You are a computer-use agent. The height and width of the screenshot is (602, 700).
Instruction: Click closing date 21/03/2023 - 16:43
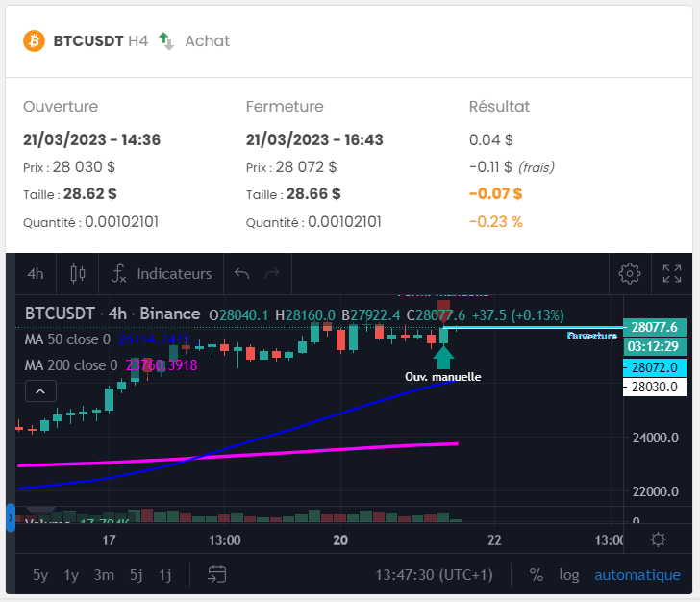pyautogui.click(x=314, y=139)
